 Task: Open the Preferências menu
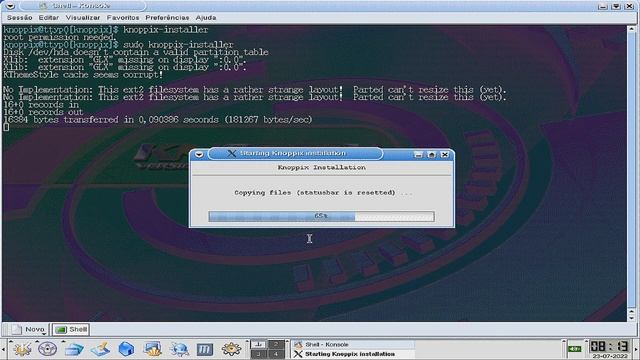pos(167,18)
